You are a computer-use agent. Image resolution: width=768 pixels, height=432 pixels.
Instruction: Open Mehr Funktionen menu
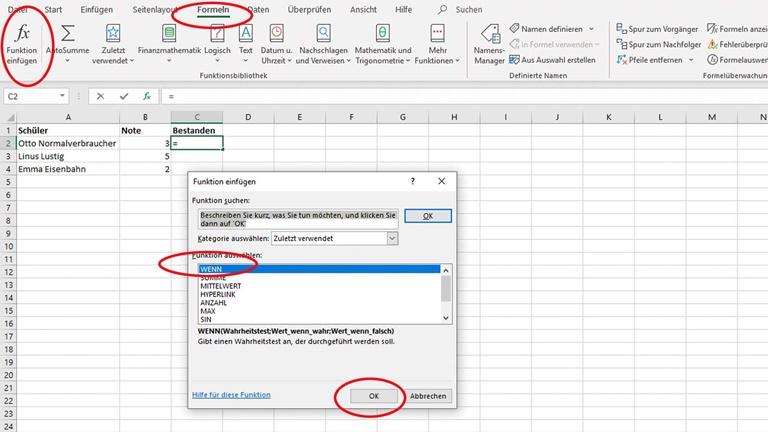(437, 44)
